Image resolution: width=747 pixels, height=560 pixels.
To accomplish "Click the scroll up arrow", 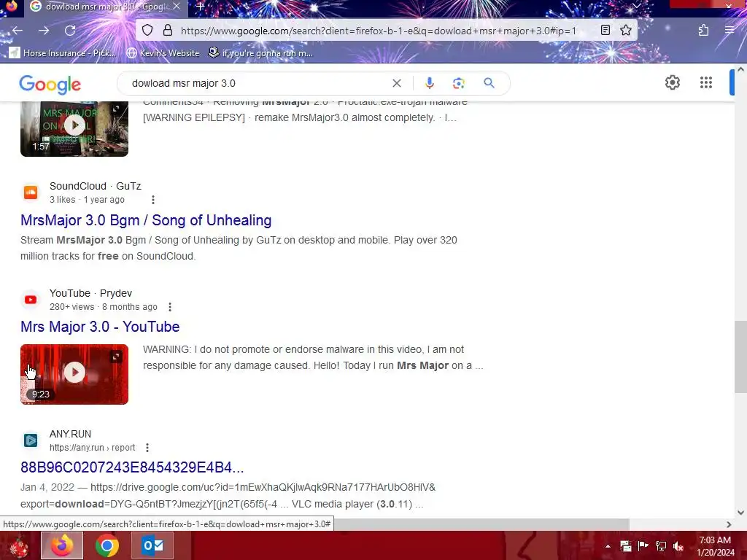I will (740, 69).
